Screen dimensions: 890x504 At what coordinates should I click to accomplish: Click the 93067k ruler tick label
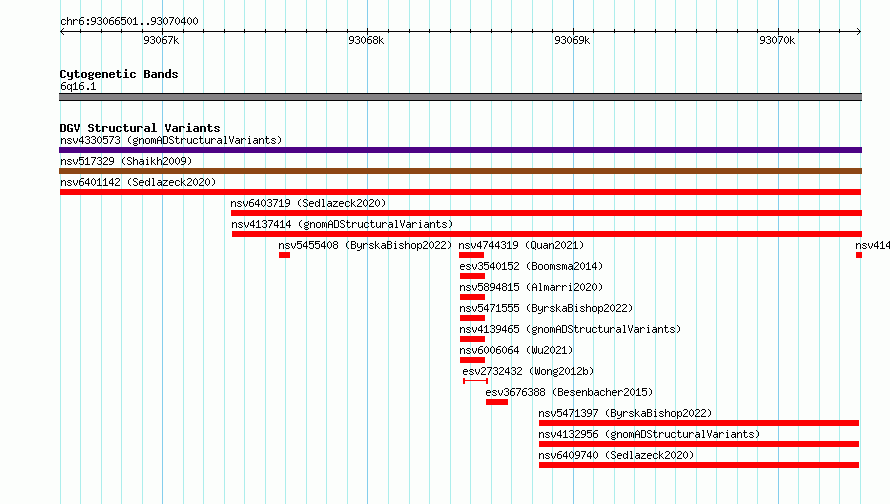[x=161, y=40]
